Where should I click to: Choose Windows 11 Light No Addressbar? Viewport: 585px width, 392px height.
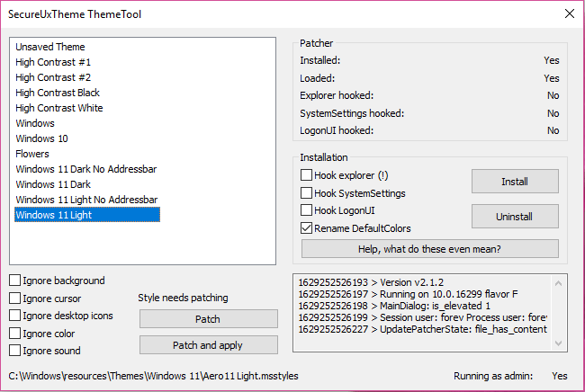click(x=87, y=200)
